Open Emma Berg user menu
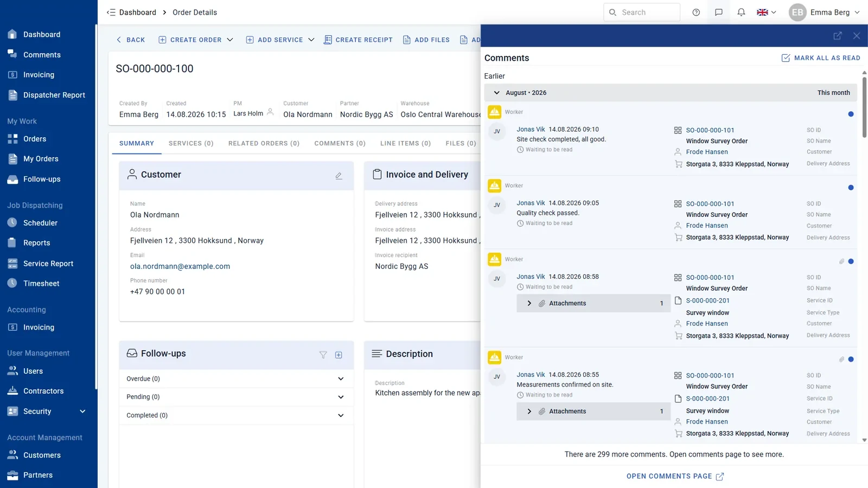868x488 pixels. pos(825,12)
